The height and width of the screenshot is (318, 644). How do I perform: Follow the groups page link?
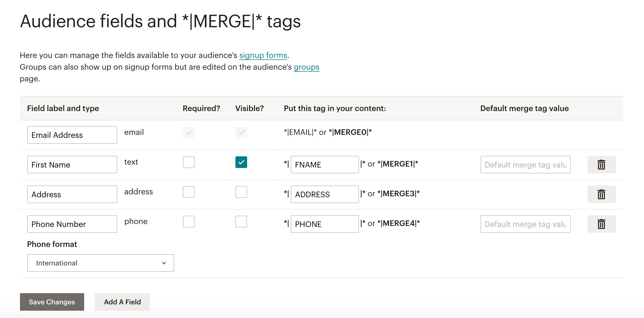[306, 67]
